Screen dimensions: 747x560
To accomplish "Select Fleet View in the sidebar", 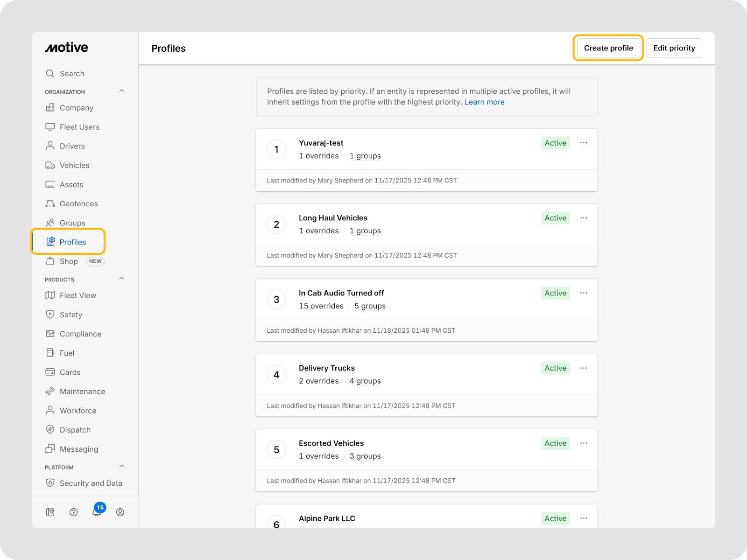I will pyautogui.click(x=78, y=296).
